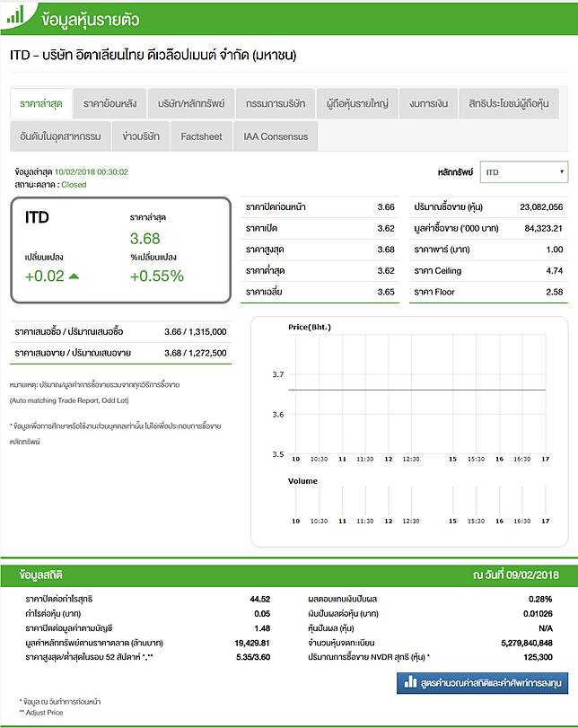Open the อันดับในอุตสาหกรรม tab

click(60, 136)
